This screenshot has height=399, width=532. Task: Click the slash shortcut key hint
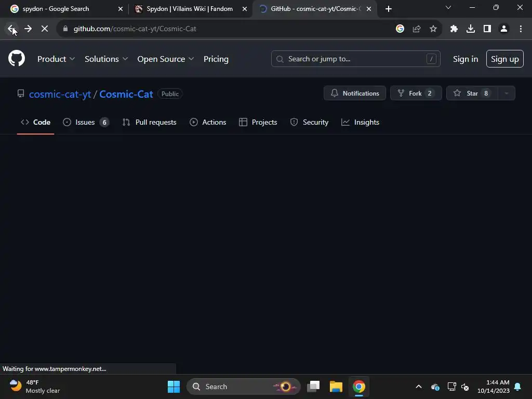tap(431, 59)
